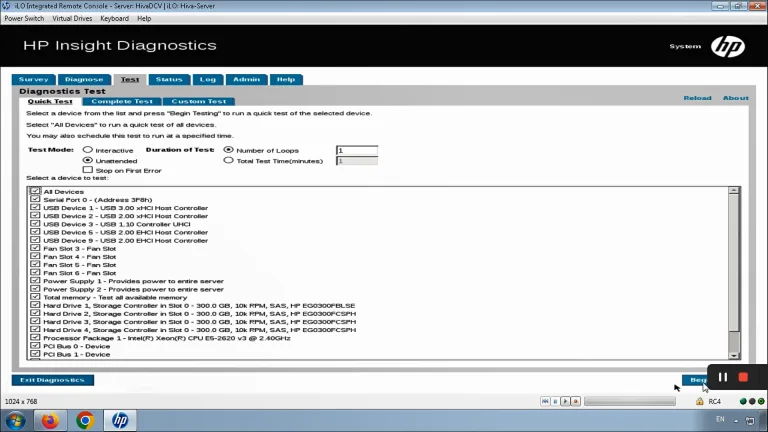Click the Exit Diagnostics button

tap(52, 380)
